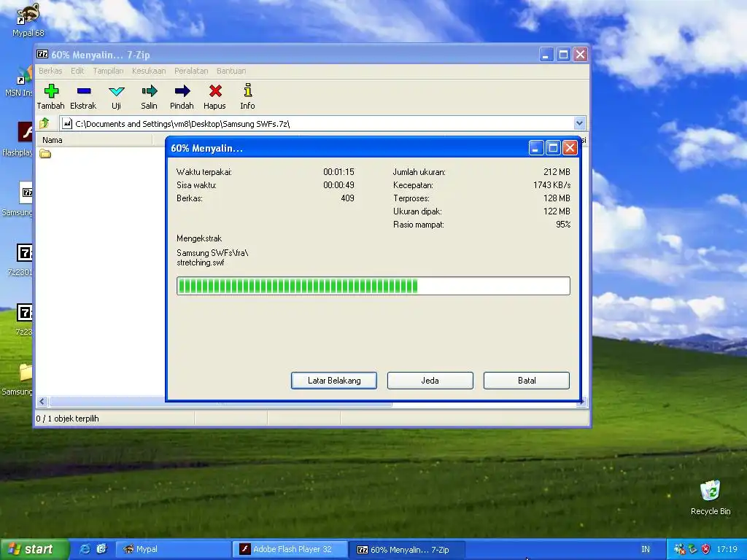Screen dimensions: 747x560
Task: Click the Jeda (pause) button
Action: coord(430,381)
